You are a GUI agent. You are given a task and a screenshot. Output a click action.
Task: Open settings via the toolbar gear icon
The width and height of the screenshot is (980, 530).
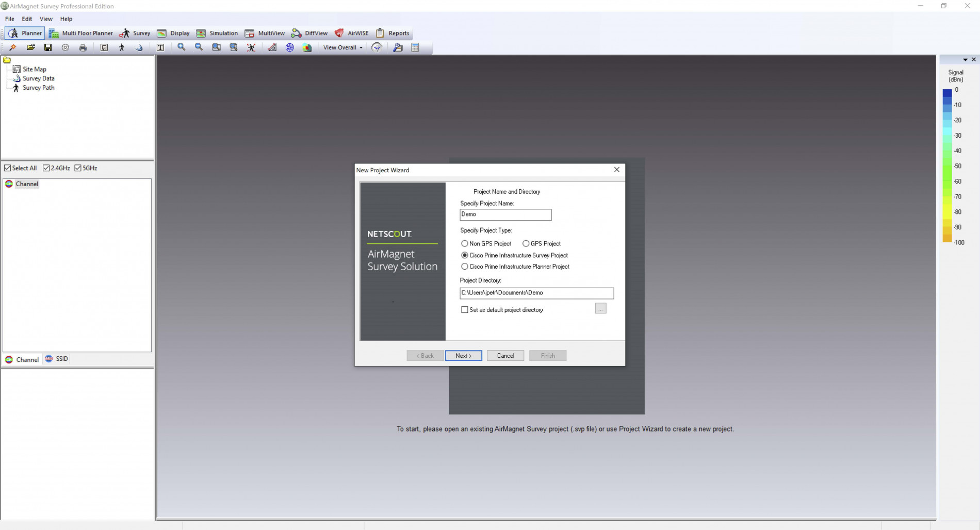click(x=66, y=47)
